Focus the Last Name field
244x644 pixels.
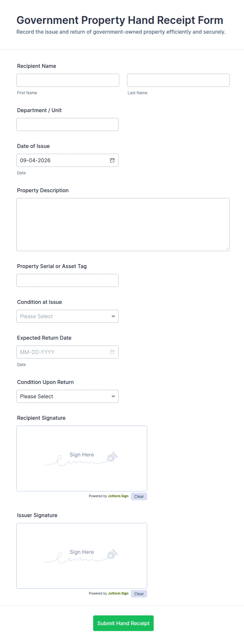coord(178,80)
